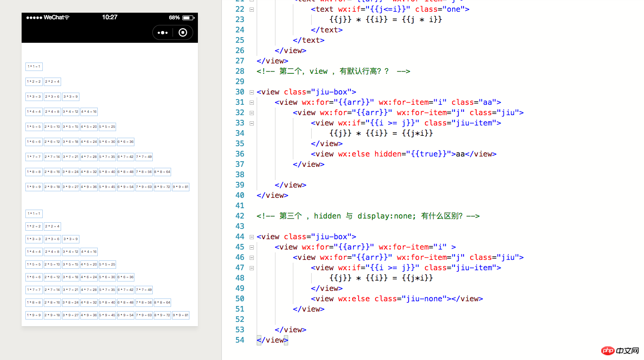The image size is (644, 360).
Task: Click 9 * 9 = 81 in upper table
Action: [181, 187]
